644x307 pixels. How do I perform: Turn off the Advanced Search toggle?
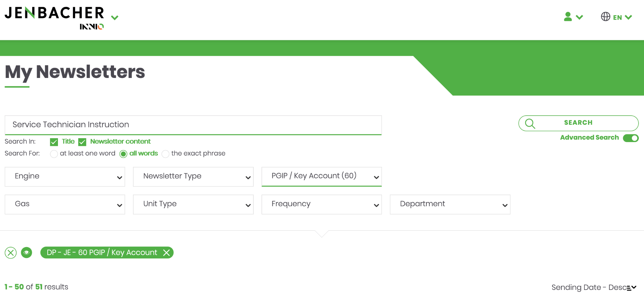630,138
